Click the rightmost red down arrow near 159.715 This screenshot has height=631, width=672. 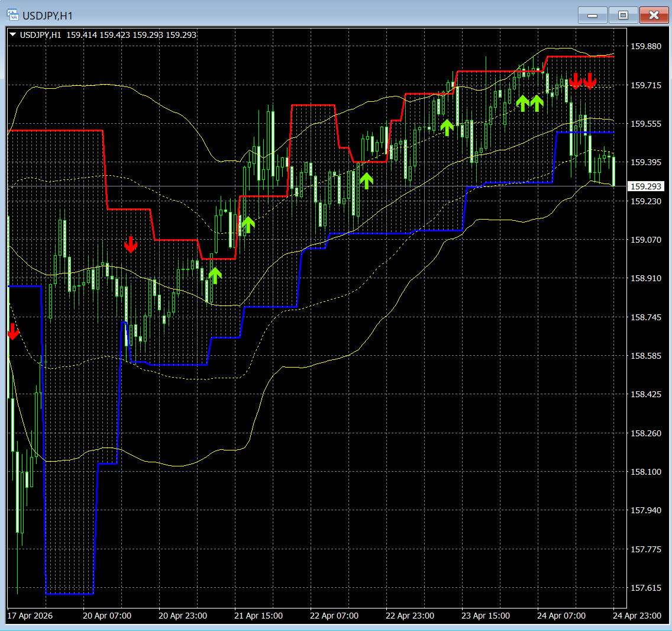point(590,81)
